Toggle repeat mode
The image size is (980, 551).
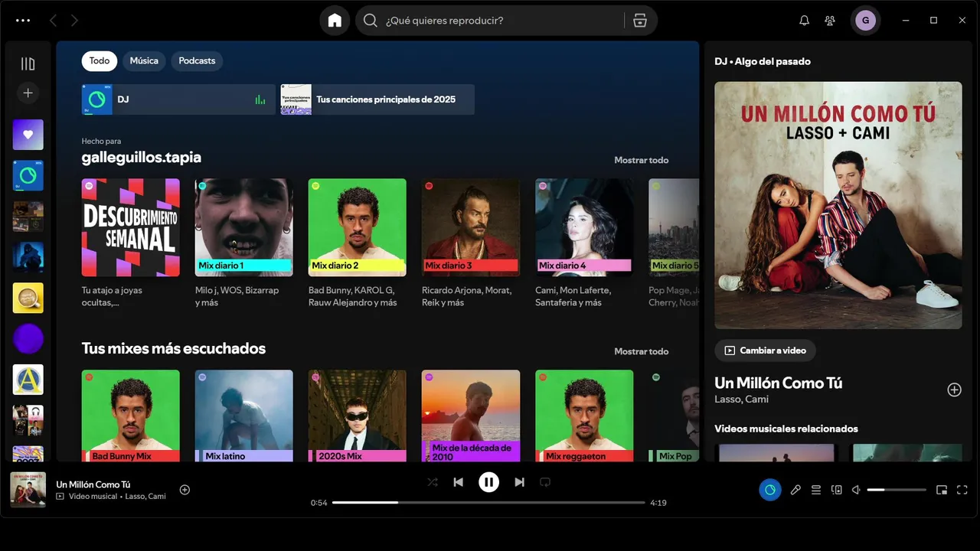tap(545, 482)
